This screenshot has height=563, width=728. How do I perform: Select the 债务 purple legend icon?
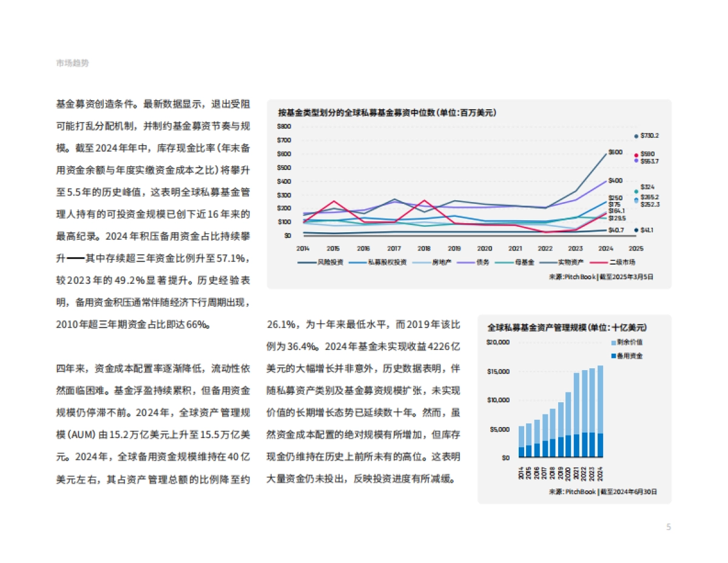(465, 262)
